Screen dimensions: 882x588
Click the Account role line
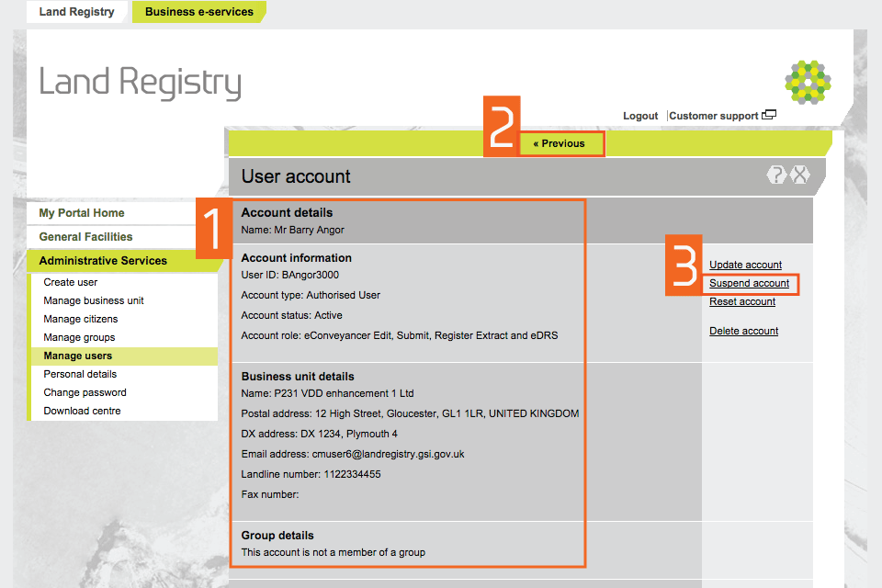[400, 335]
